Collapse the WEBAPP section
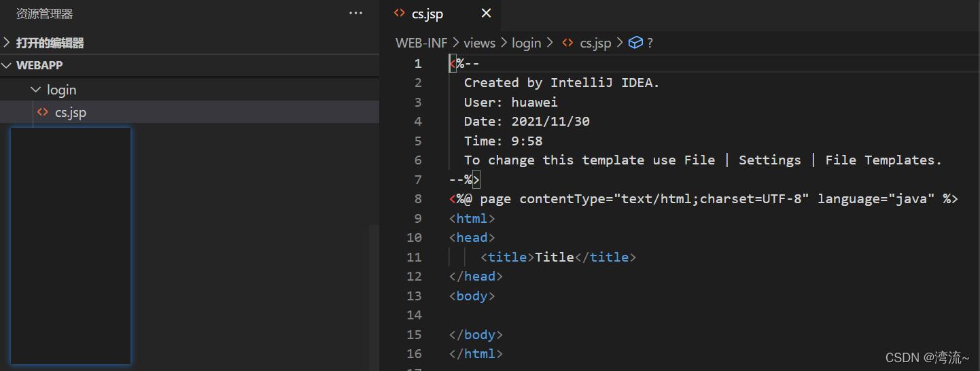 click(190, 65)
